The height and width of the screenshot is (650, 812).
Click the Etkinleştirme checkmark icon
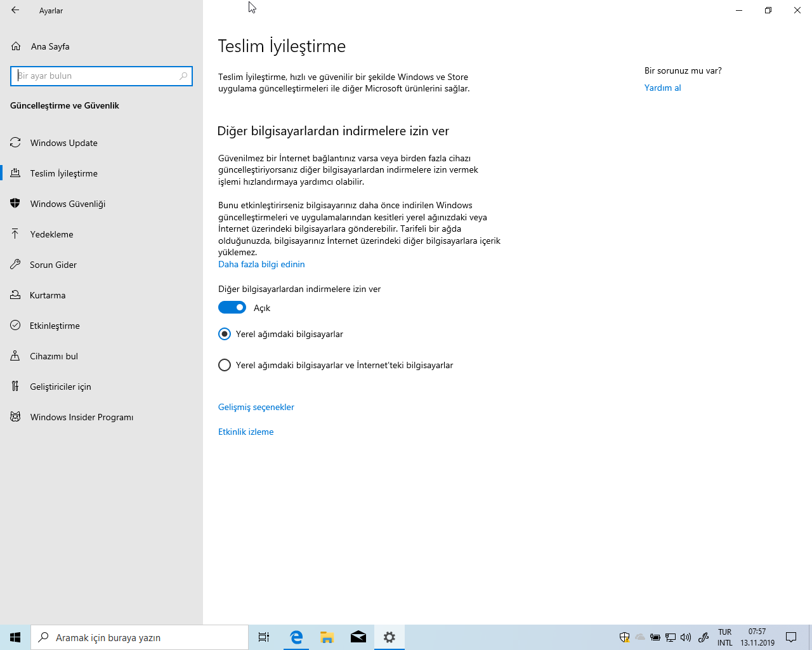[x=15, y=326]
